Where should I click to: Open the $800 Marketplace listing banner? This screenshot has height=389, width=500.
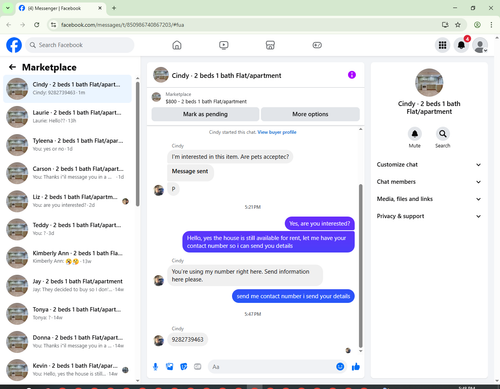pyautogui.click(x=255, y=98)
